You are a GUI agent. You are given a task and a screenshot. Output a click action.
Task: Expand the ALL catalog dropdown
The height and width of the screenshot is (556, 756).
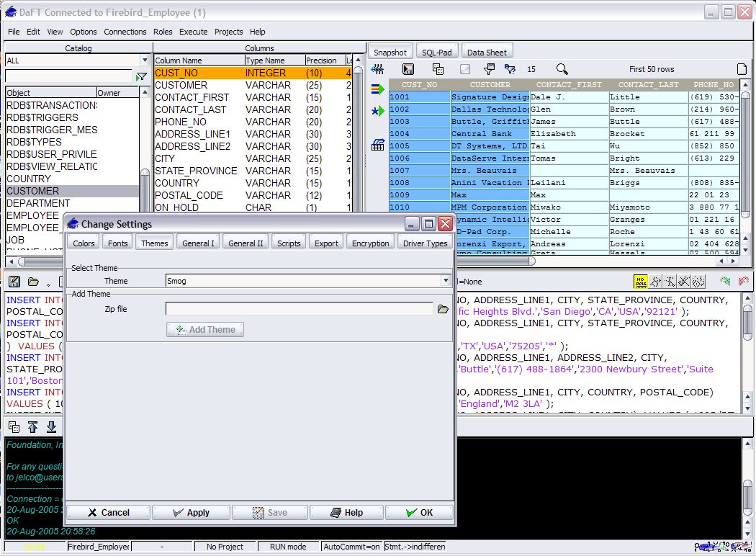145,60
